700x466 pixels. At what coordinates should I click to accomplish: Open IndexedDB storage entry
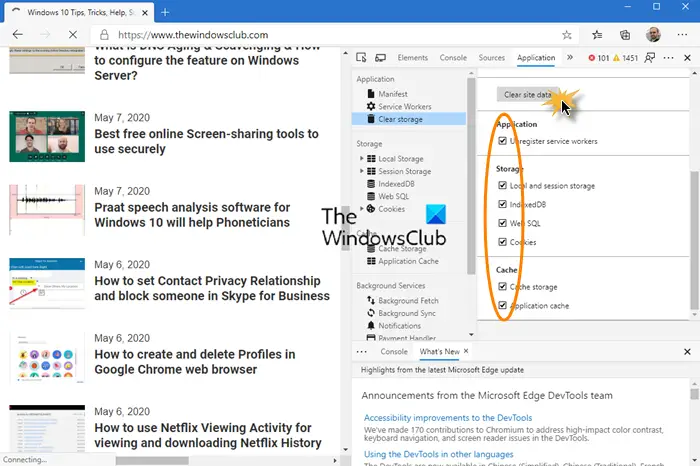[396, 183]
